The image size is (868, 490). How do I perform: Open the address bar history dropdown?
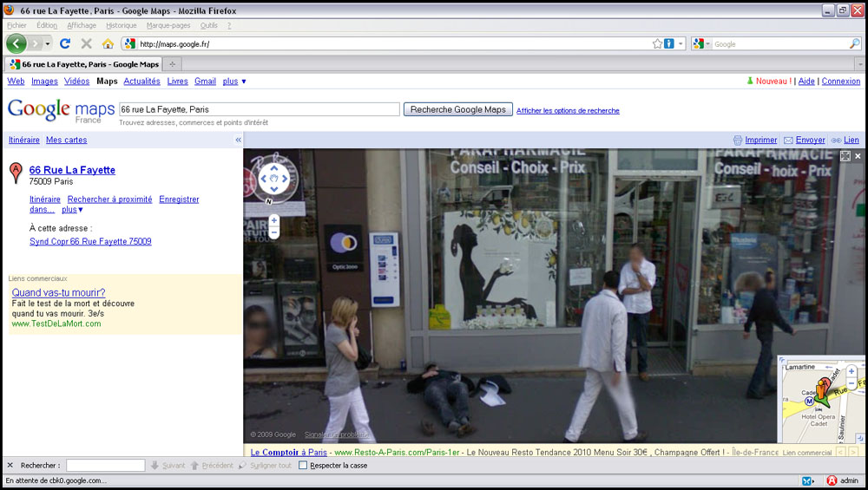click(x=681, y=43)
